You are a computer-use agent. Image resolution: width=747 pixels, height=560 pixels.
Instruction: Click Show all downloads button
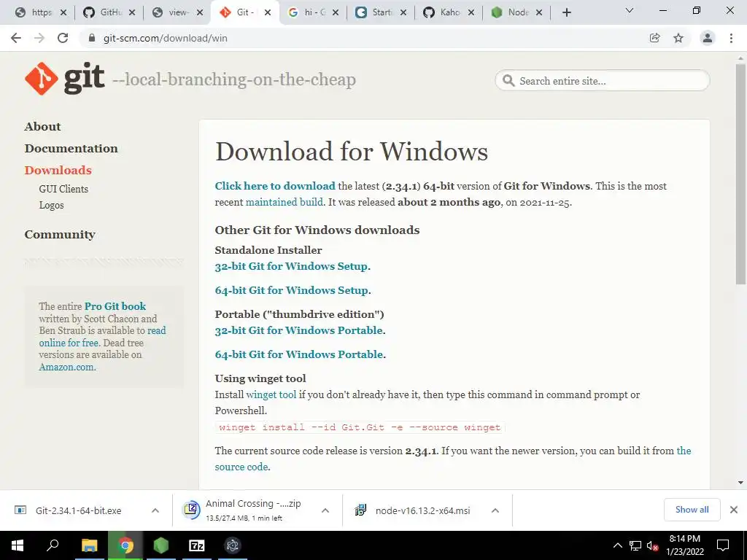tap(692, 510)
